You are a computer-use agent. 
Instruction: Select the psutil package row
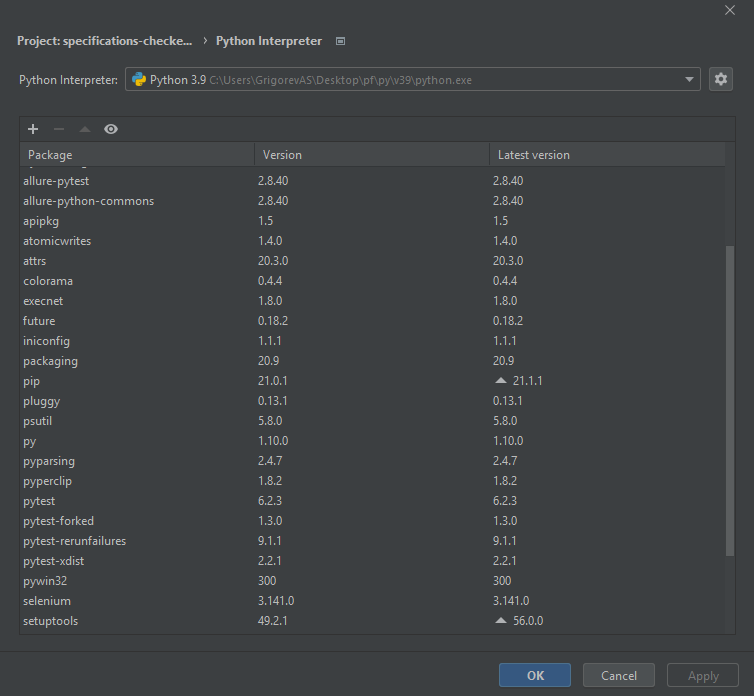pos(372,421)
